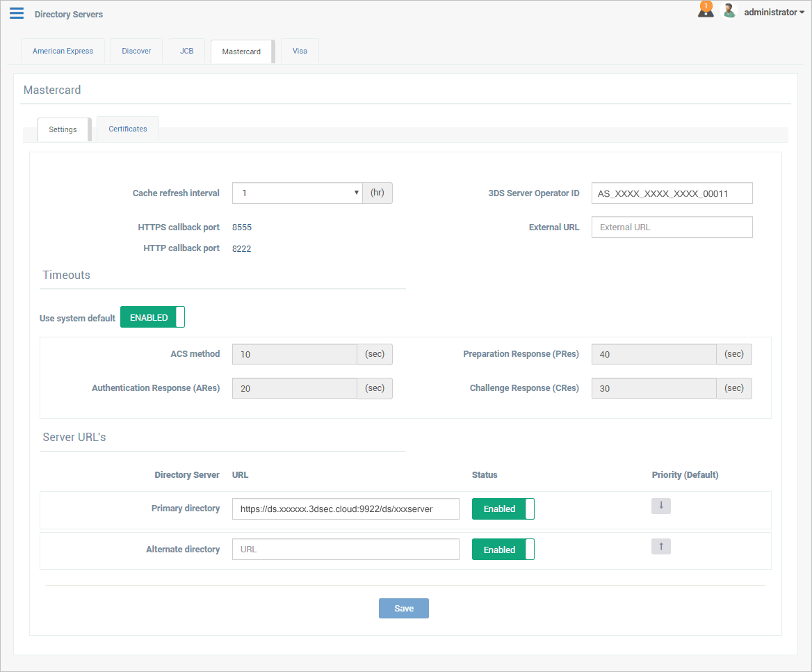Toggle Use system default timeouts switch
812x672 pixels.
pos(152,317)
